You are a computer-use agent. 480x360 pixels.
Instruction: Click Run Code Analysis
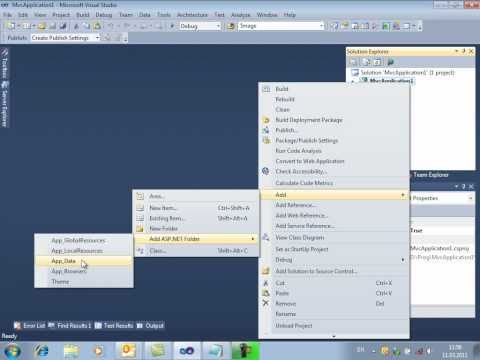(x=334, y=151)
